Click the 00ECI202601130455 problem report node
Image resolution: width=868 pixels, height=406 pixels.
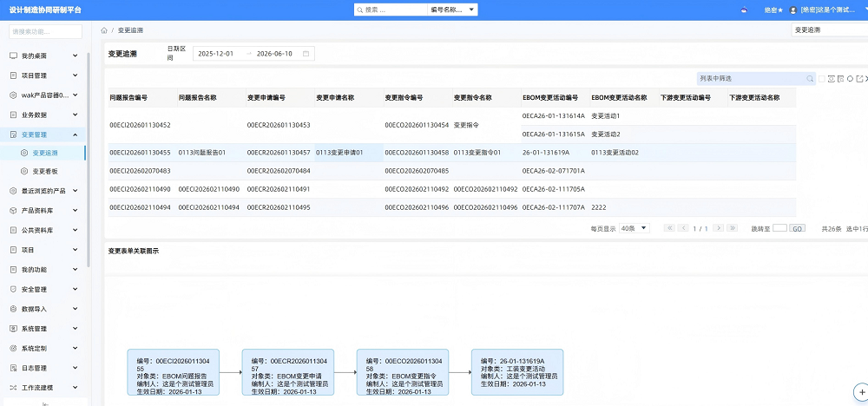click(174, 372)
